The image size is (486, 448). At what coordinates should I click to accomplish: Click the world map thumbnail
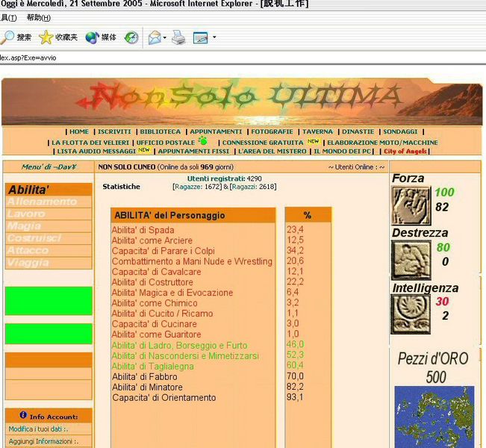point(433,417)
